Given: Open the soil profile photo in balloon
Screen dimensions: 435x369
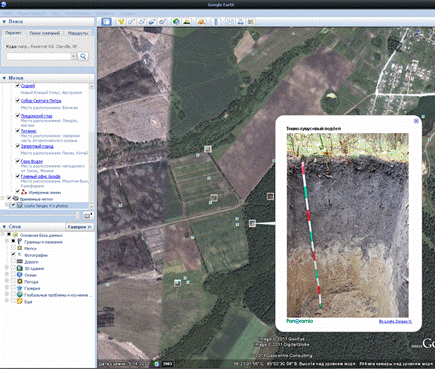Looking at the screenshot, I should pyautogui.click(x=347, y=225).
